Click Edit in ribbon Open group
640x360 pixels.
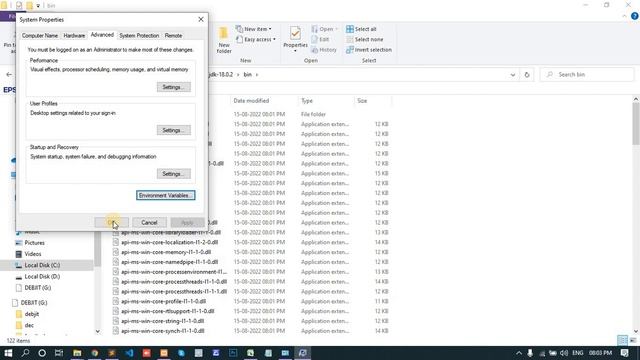[x=320, y=39]
